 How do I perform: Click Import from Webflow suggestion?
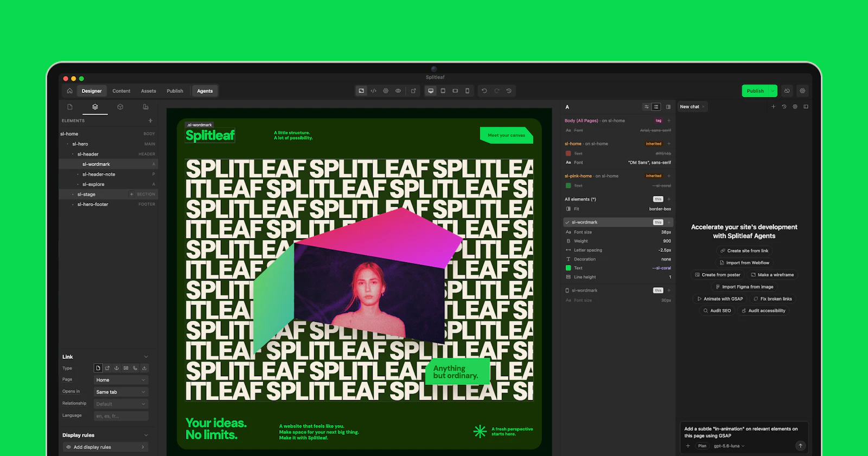744,263
